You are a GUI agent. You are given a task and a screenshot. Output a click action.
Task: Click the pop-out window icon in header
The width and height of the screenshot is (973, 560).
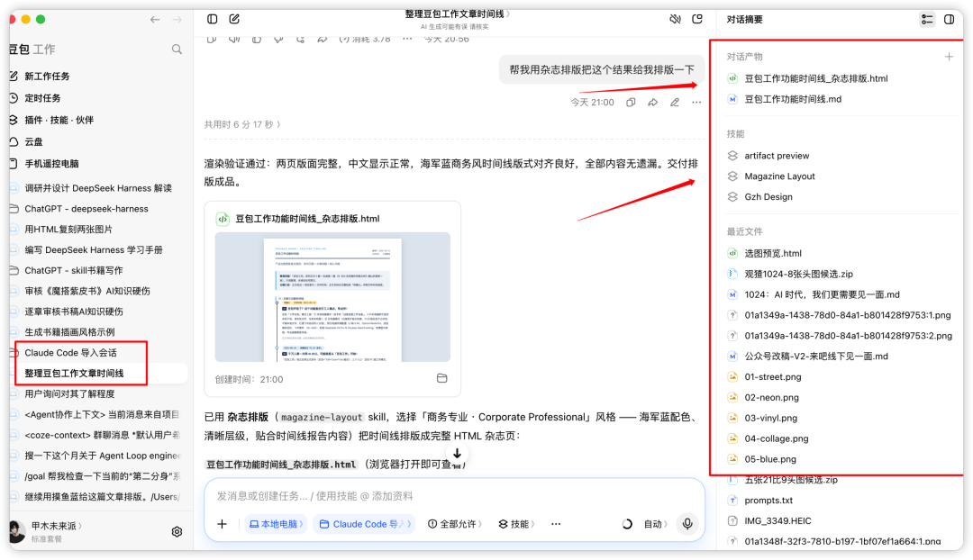click(696, 19)
